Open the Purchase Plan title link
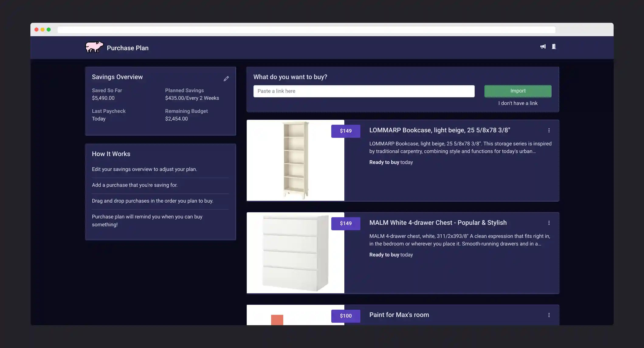644x348 pixels. (128, 48)
